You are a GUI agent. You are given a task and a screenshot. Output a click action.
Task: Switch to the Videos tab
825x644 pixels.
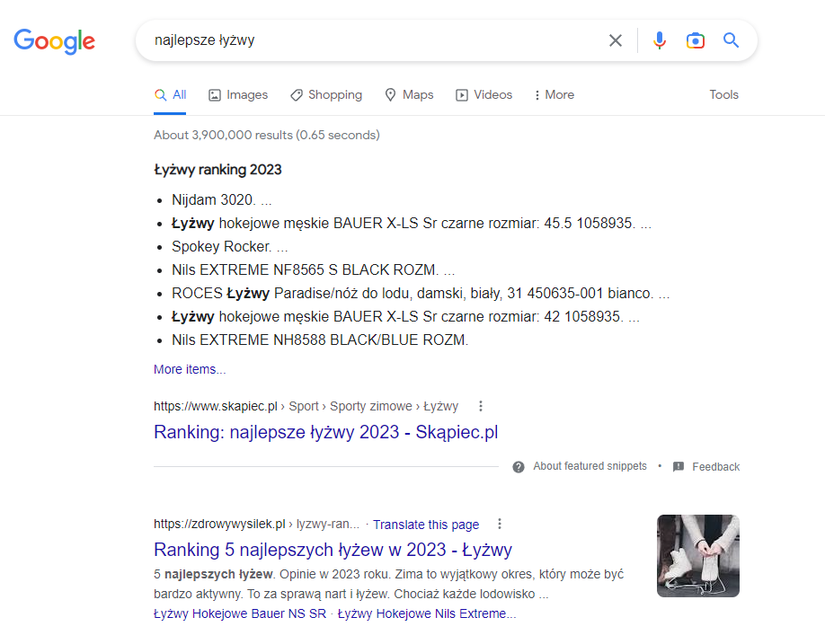(484, 94)
